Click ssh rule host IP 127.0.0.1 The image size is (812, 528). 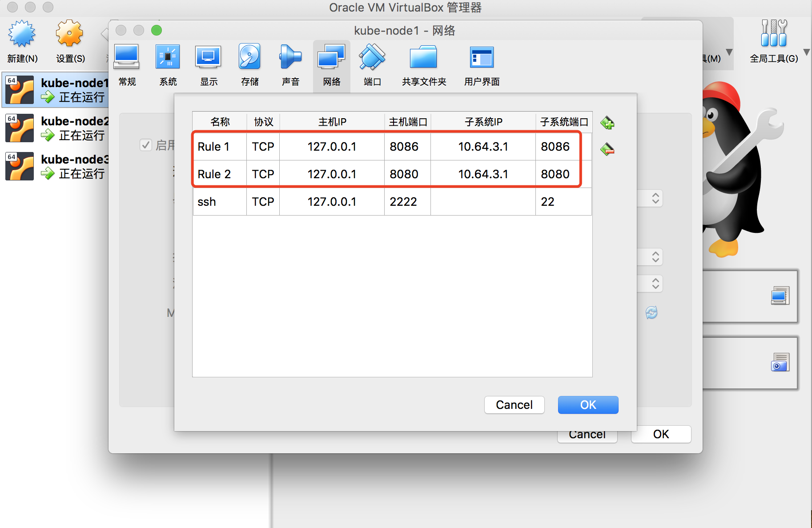(x=332, y=202)
